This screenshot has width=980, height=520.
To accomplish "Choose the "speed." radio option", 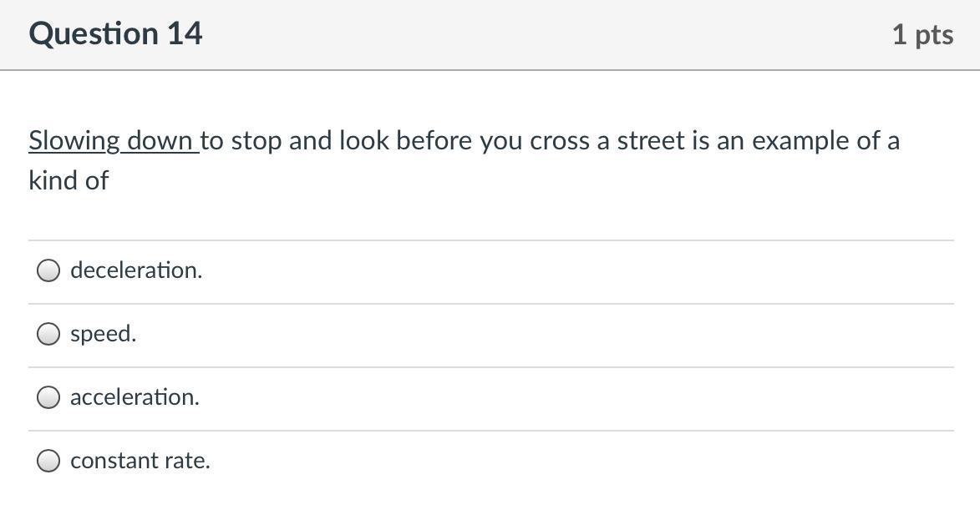I will pyautogui.click(x=48, y=334).
